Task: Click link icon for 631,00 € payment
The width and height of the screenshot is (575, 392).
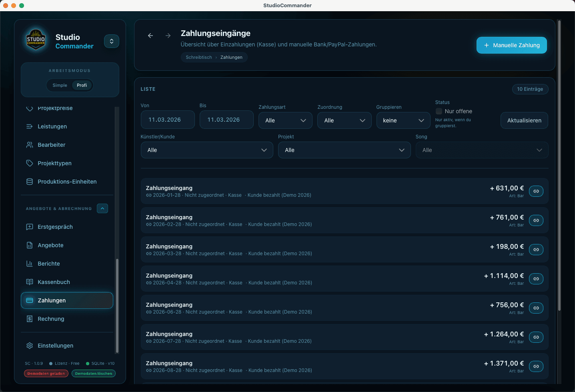Action: point(536,191)
